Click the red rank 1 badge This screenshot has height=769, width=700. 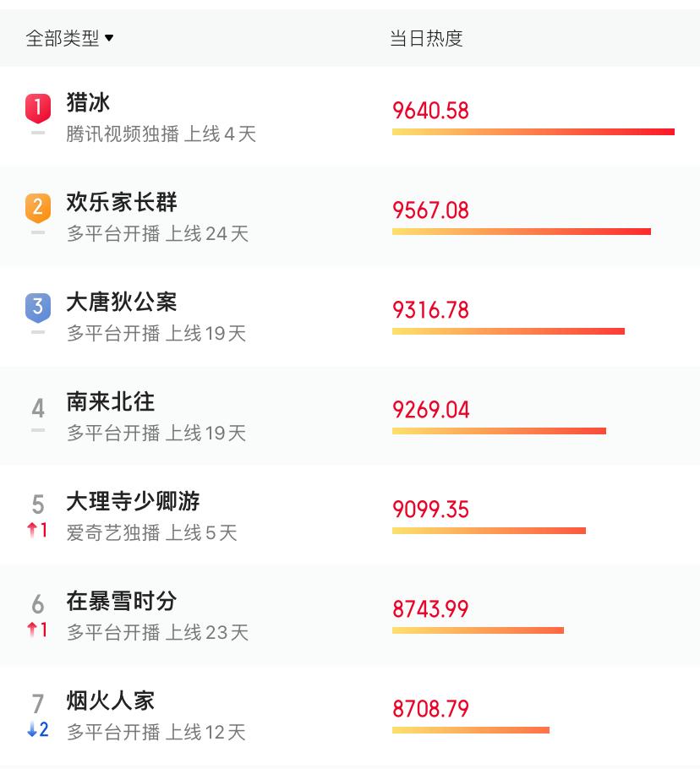(x=38, y=108)
